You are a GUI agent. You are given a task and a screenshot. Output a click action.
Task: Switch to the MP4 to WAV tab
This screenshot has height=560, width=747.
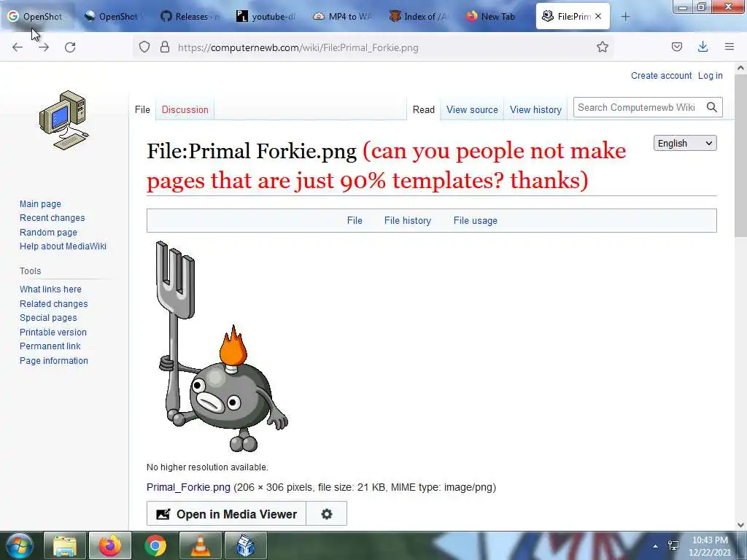point(342,17)
